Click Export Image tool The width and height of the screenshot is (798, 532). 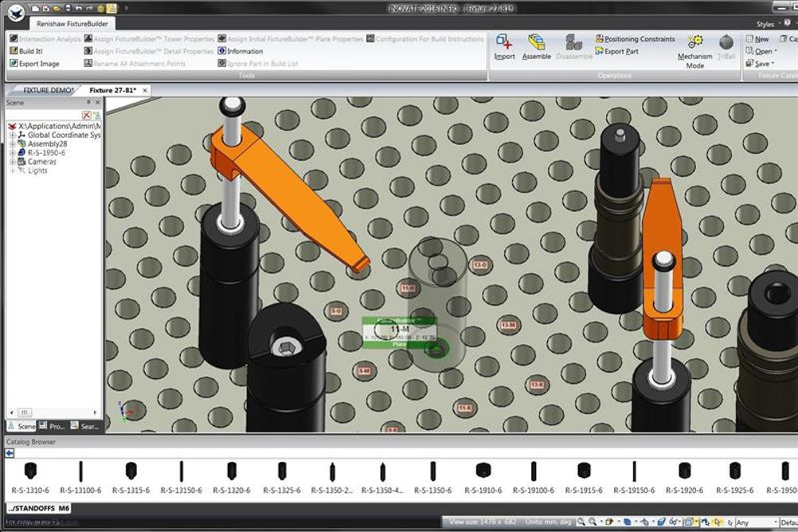(x=34, y=64)
